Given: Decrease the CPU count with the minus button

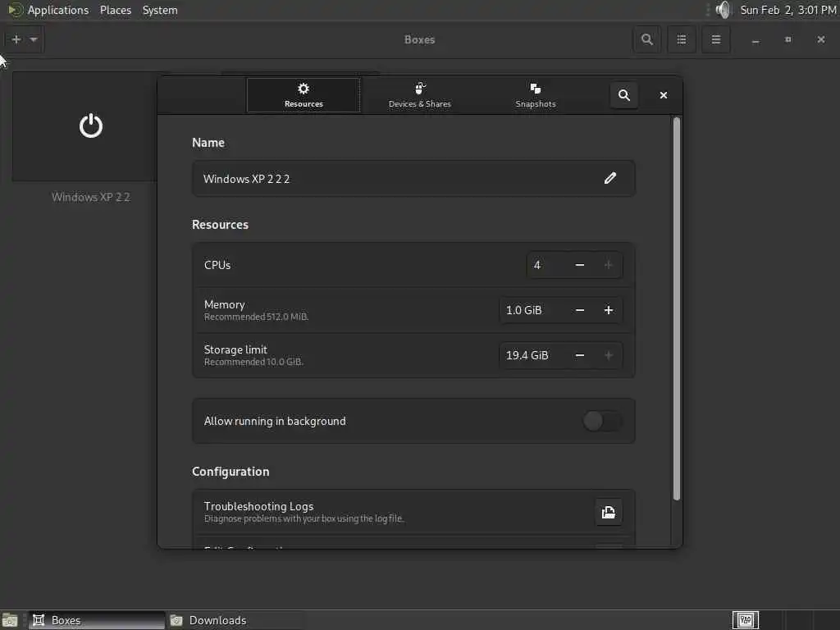Looking at the screenshot, I should [x=580, y=265].
